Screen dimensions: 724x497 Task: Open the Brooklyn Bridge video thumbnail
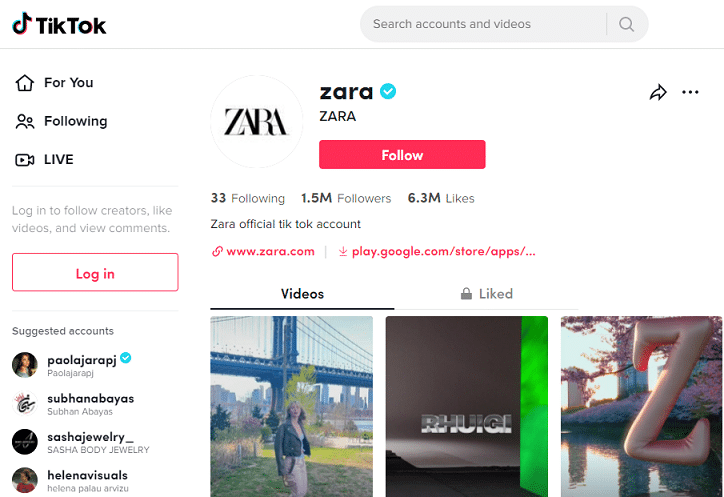291,406
